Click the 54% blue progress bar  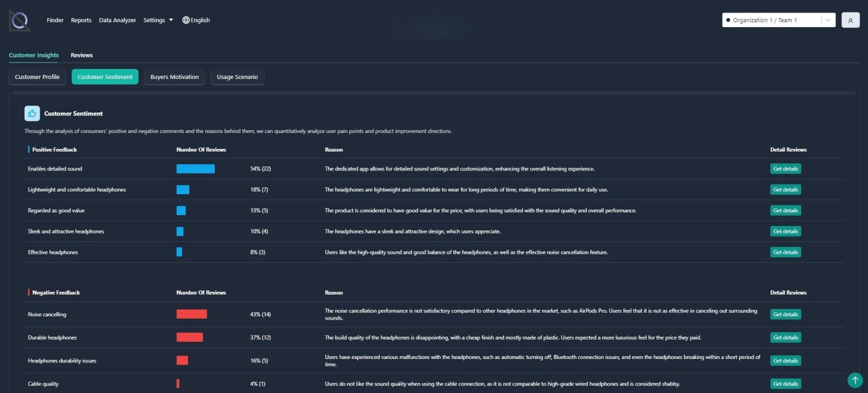[195, 168]
